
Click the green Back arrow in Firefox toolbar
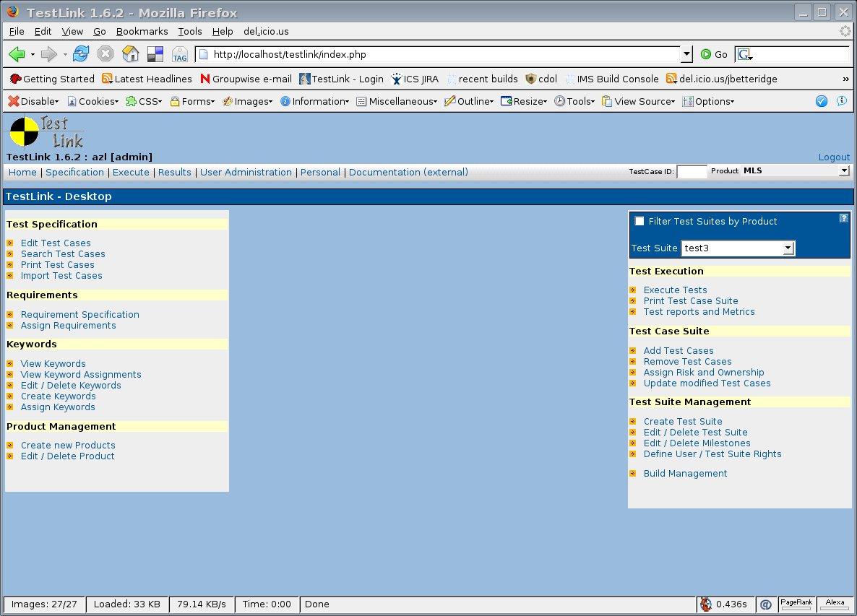coord(17,54)
